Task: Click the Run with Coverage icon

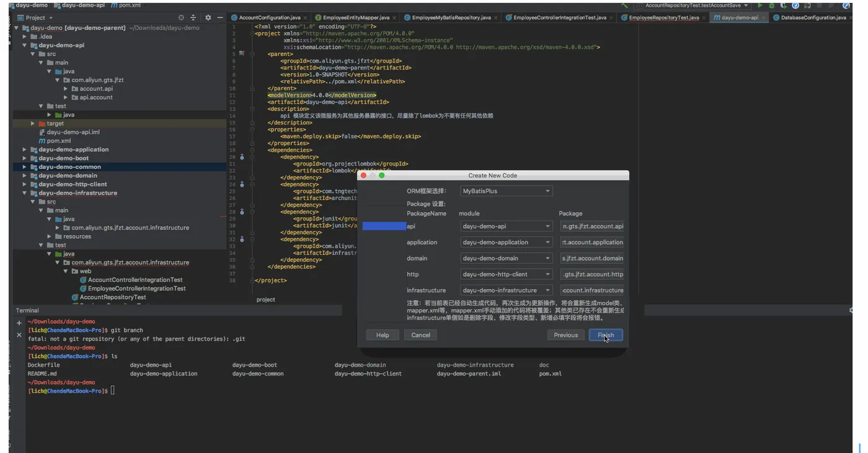Action: [784, 5]
